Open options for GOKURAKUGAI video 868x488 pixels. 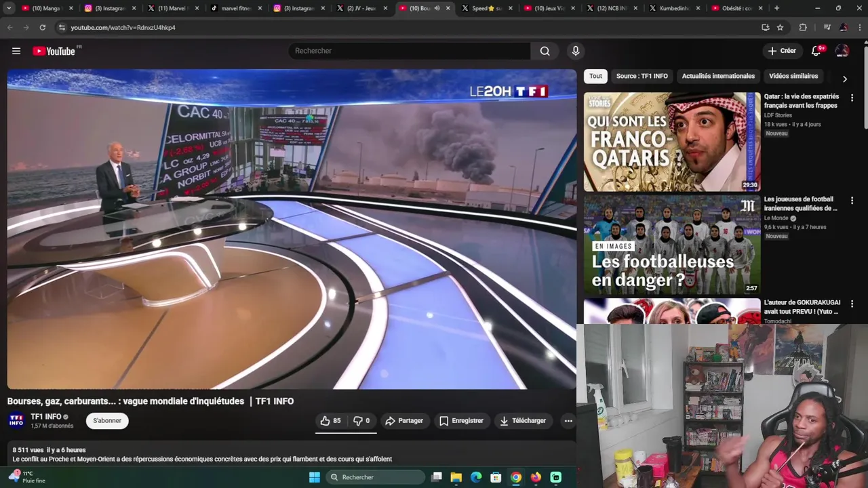click(x=852, y=304)
